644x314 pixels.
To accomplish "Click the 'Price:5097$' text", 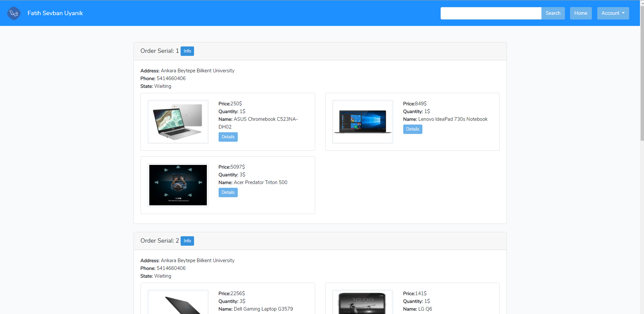I will [232, 167].
